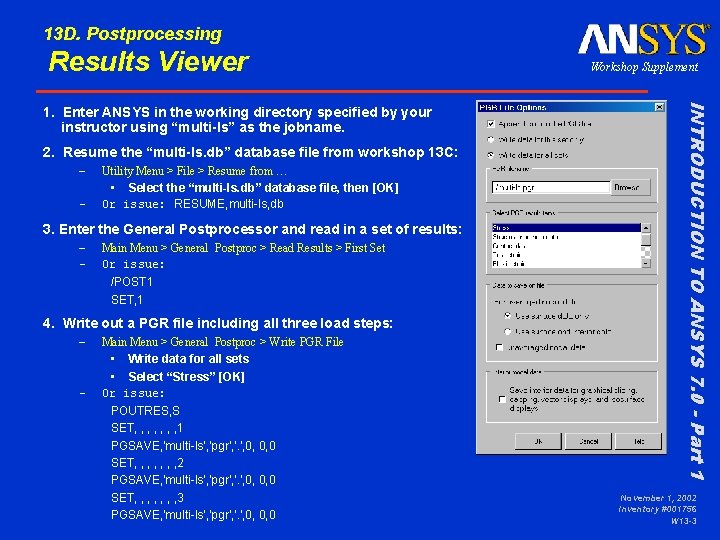720x540 pixels.
Task: Click the Read Results First Set menu path
Action: (243, 248)
